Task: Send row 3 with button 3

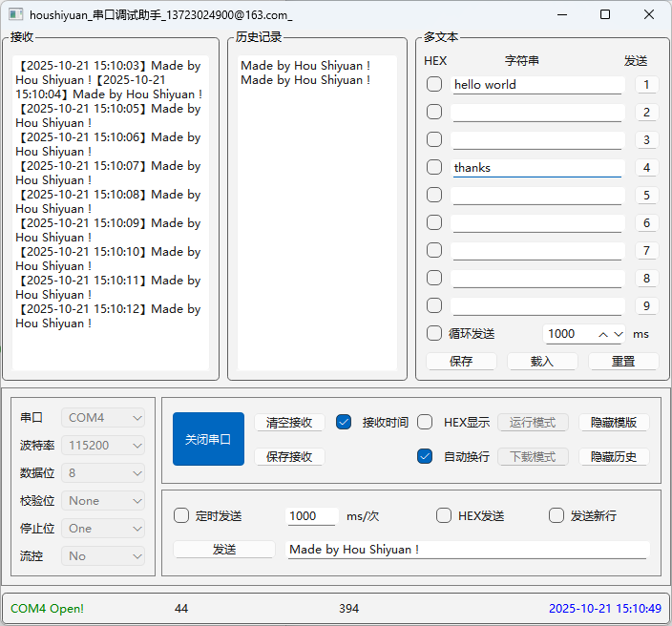Action: [646, 140]
